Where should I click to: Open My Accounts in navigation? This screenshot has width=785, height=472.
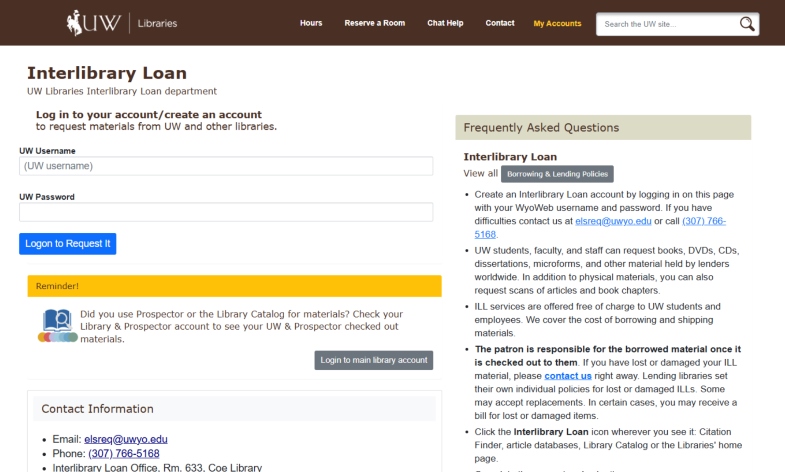(x=557, y=24)
